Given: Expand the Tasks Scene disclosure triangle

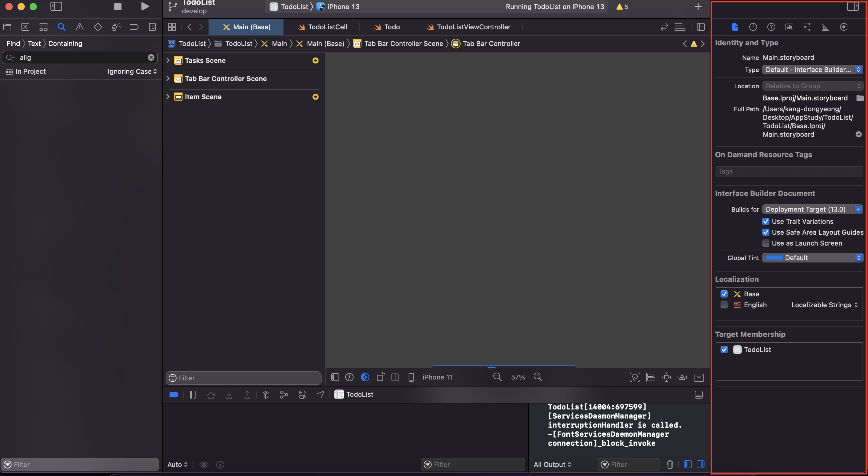Looking at the screenshot, I should [x=168, y=60].
